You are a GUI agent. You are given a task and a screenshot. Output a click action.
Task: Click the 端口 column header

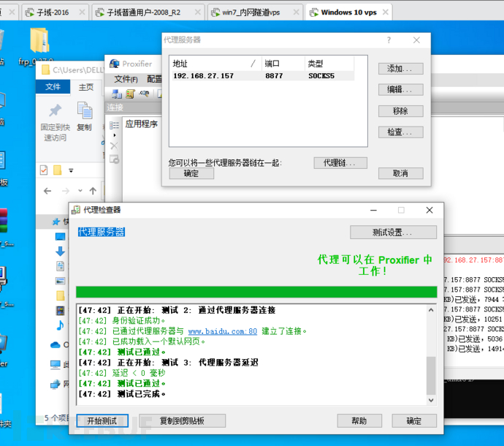click(x=283, y=64)
